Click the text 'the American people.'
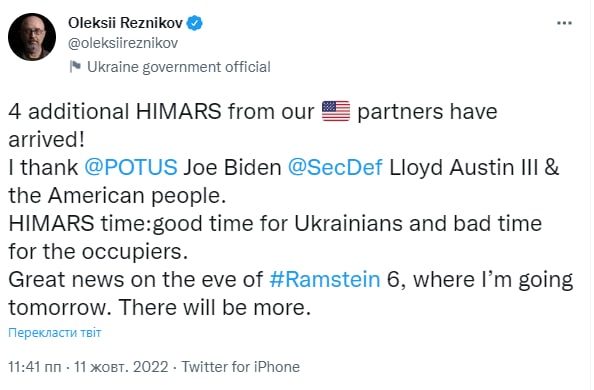Viewport: 594px width, 390px height. point(117,196)
